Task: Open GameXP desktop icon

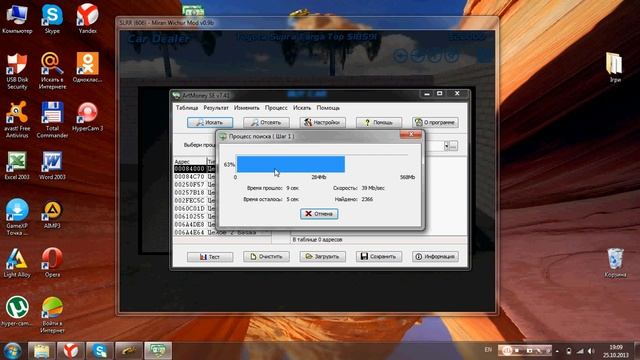Action: [x=17, y=217]
